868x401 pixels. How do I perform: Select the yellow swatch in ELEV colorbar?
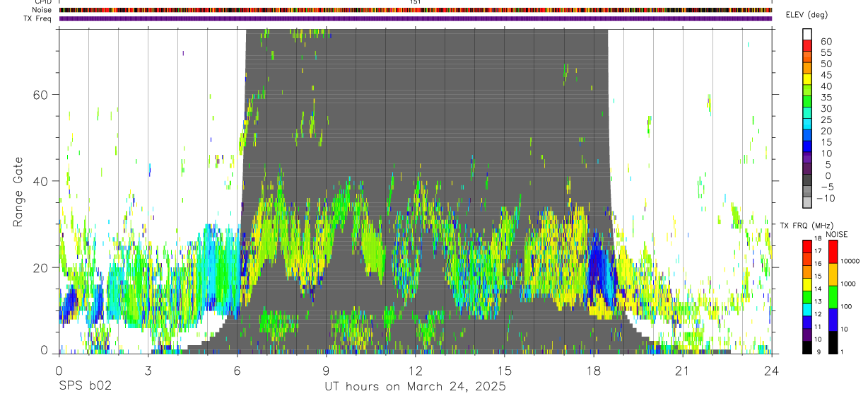click(808, 79)
